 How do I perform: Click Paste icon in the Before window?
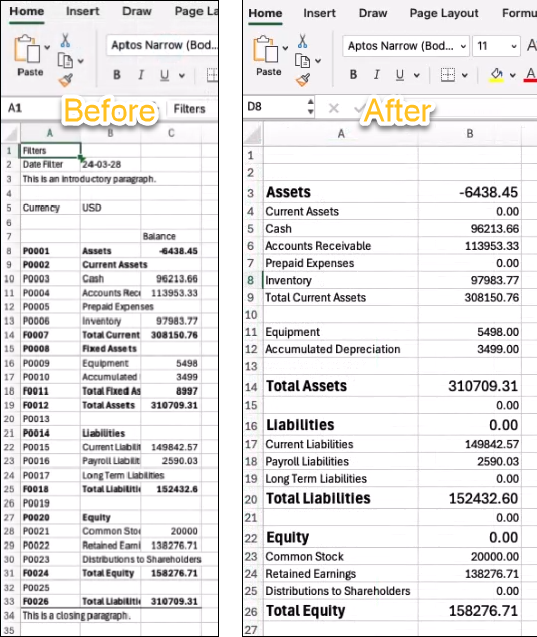[x=27, y=49]
